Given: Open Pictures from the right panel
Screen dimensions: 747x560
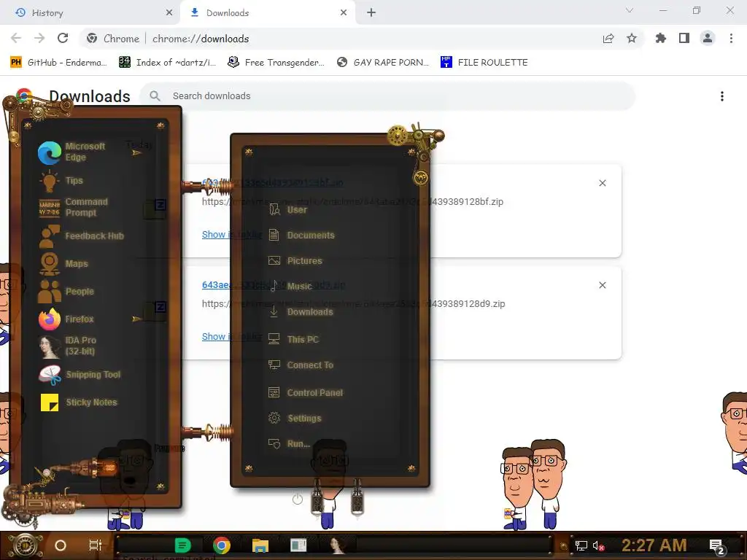Looking at the screenshot, I should [295, 260].
